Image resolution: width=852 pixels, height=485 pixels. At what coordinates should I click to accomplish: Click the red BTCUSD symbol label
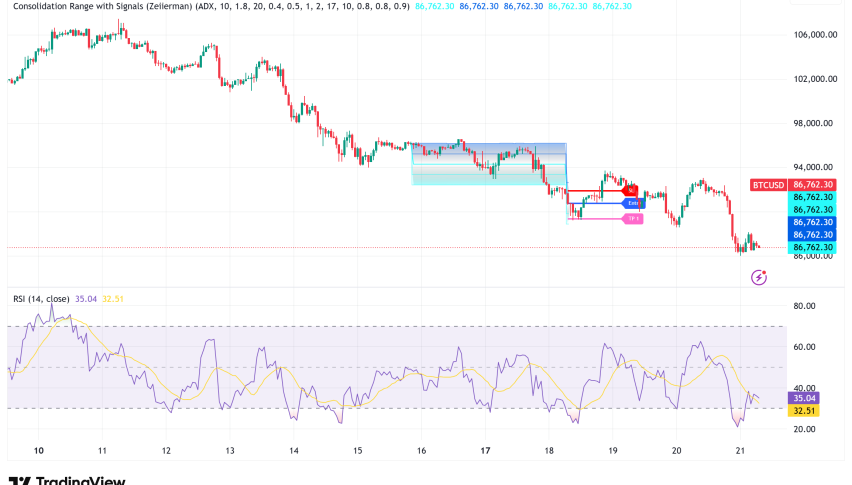point(768,185)
